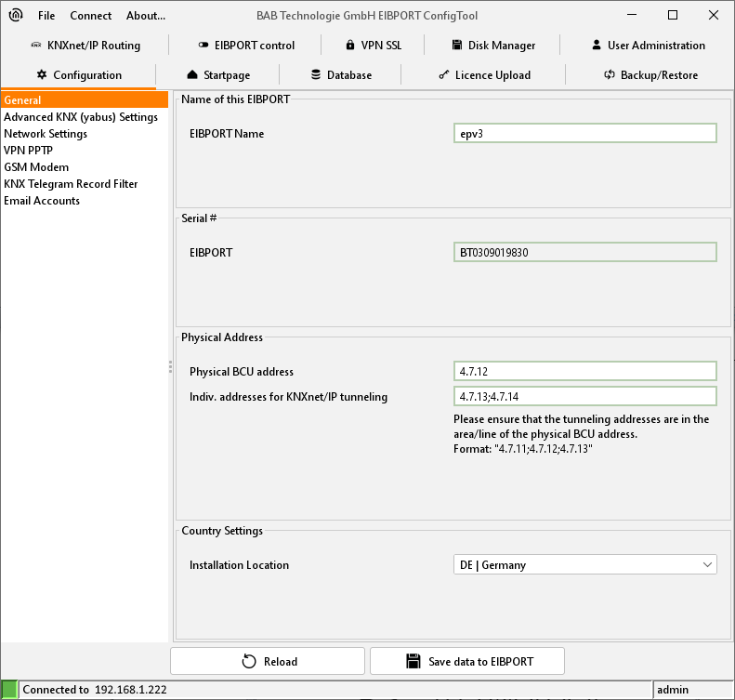Open the Connect menu
Screen dimensions: 735x700
point(90,16)
